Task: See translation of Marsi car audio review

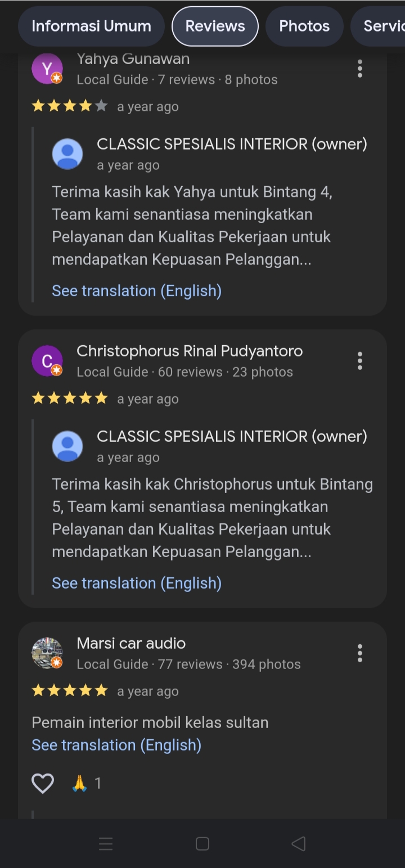Action: [x=116, y=745]
